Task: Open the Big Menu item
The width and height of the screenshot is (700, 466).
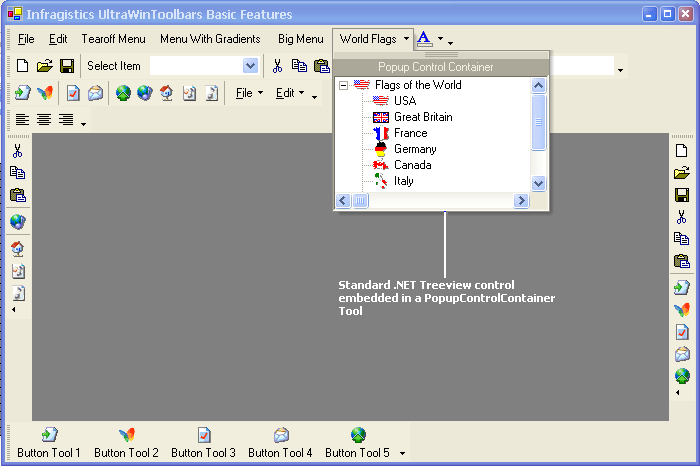Action: (300, 39)
